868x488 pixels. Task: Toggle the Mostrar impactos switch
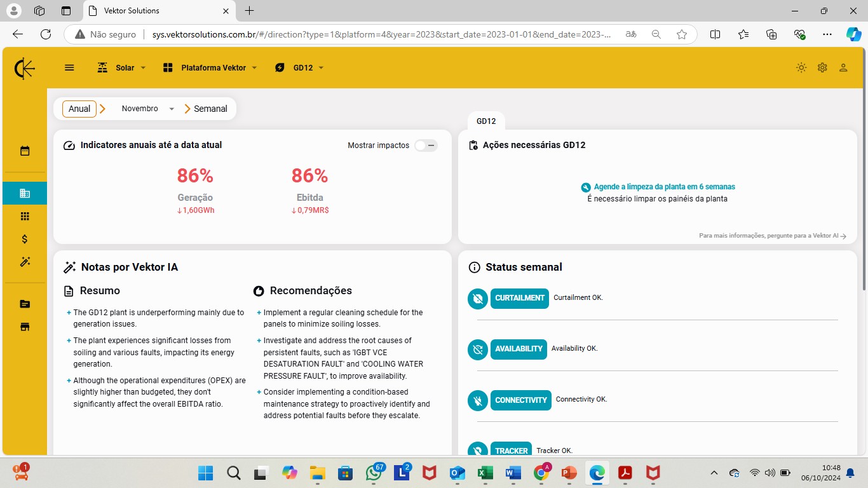point(426,146)
